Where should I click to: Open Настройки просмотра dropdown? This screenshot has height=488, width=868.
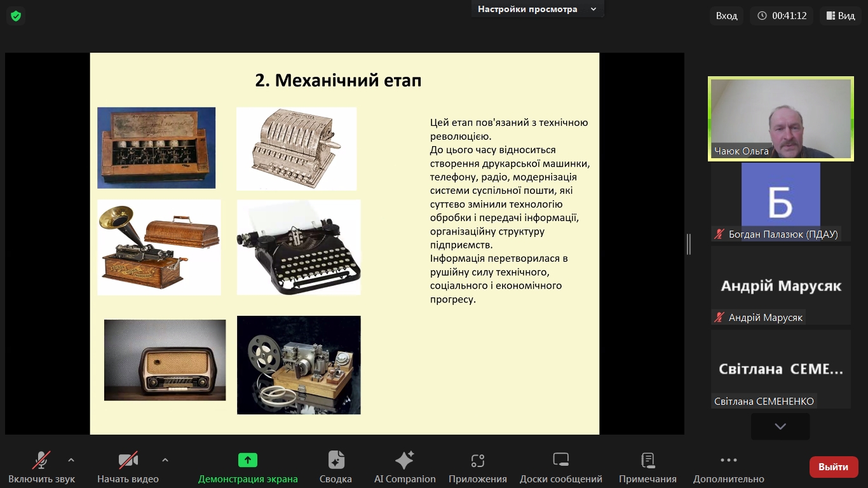click(537, 9)
